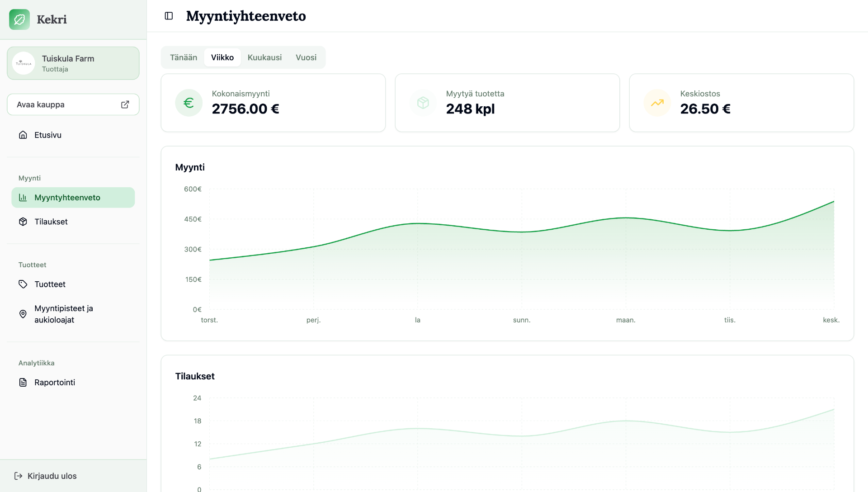Toggle the sidebar panel icon
The width and height of the screenshot is (868, 492).
169,16
